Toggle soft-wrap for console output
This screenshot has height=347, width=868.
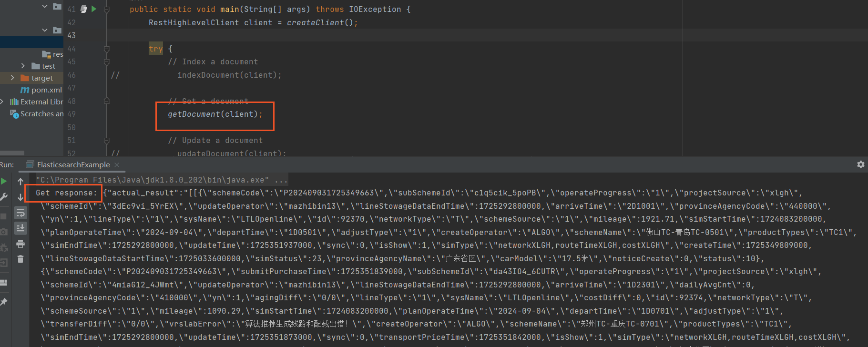coord(20,213)
